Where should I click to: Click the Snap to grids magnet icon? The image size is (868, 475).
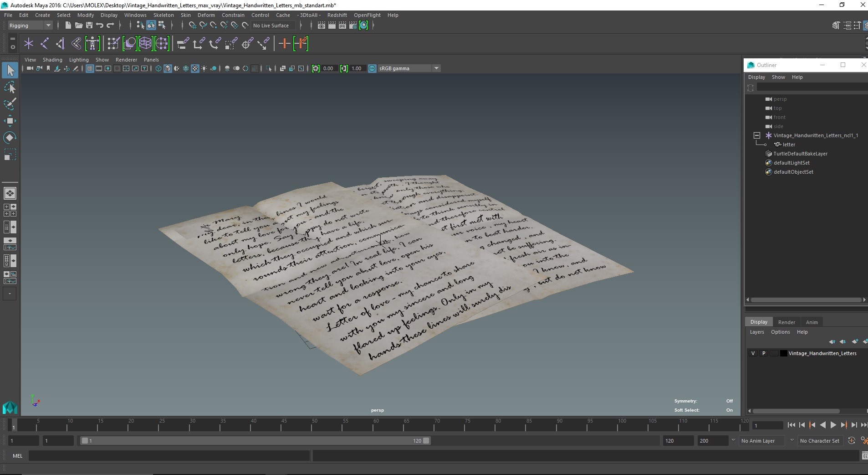pos(192,26)
